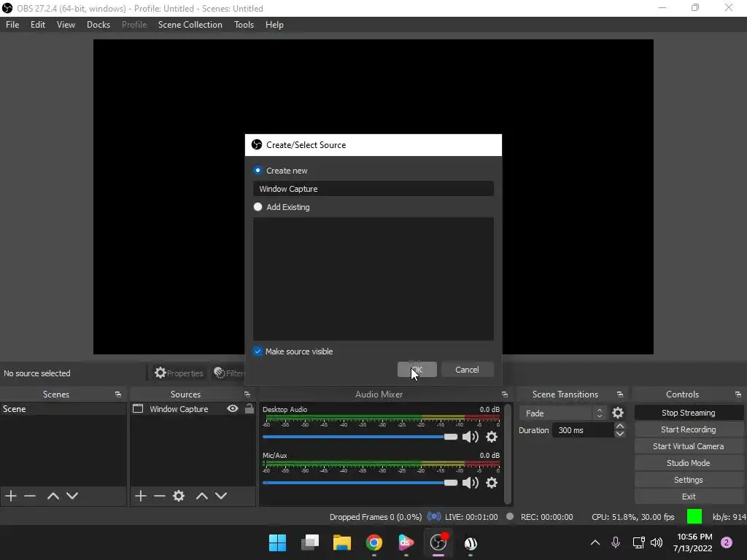Open the Docks menu
The image size is (747, 560).
pyautogui.click(x=98, y=25)
